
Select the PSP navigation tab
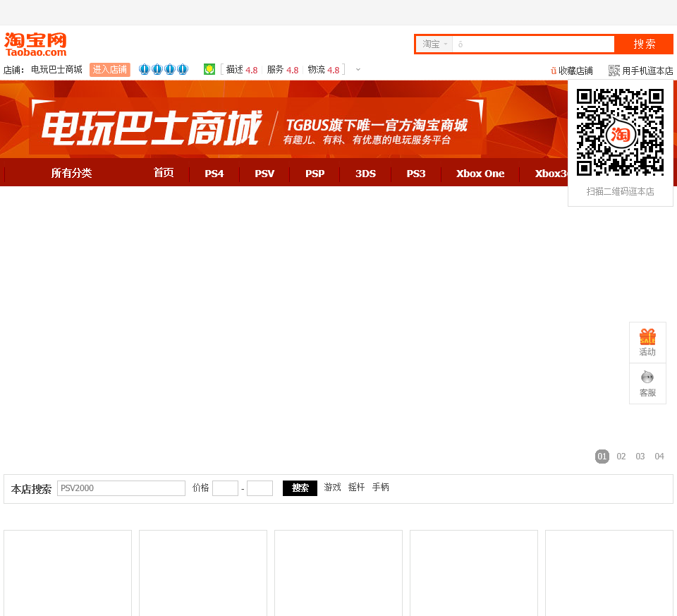(x=315, y=174)
